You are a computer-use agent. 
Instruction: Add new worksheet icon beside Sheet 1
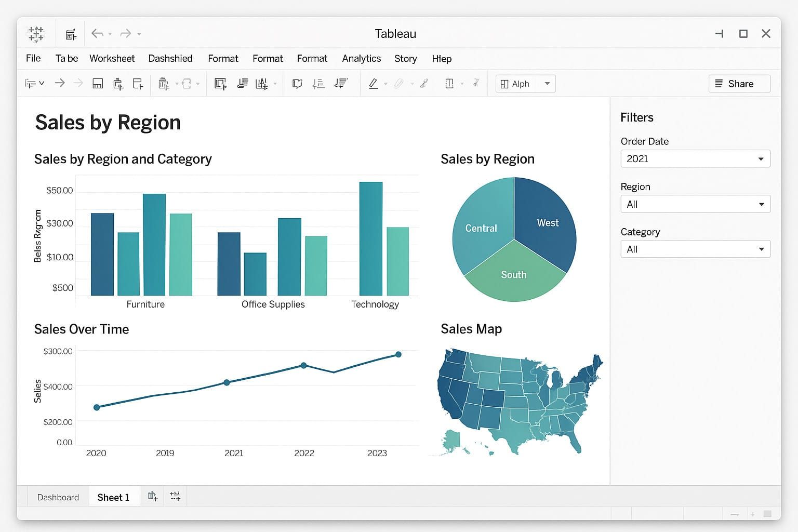[x=152, y=496]
